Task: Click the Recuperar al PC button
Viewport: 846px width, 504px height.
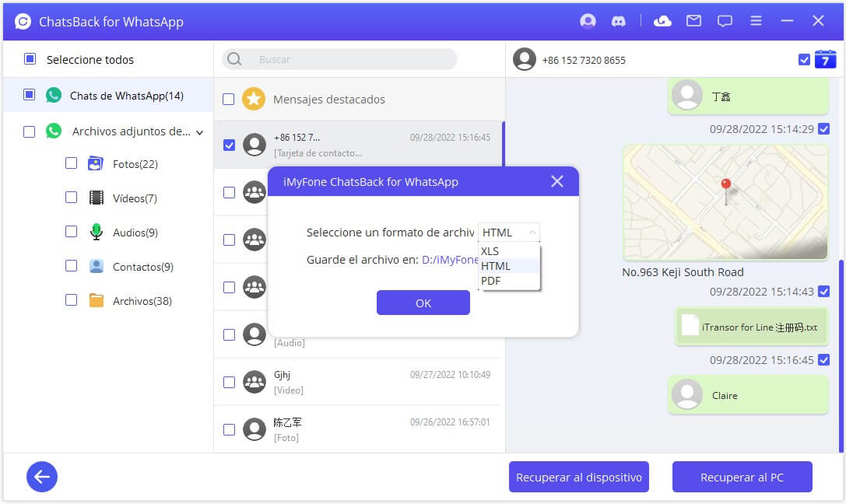Action: pos(742,477)
